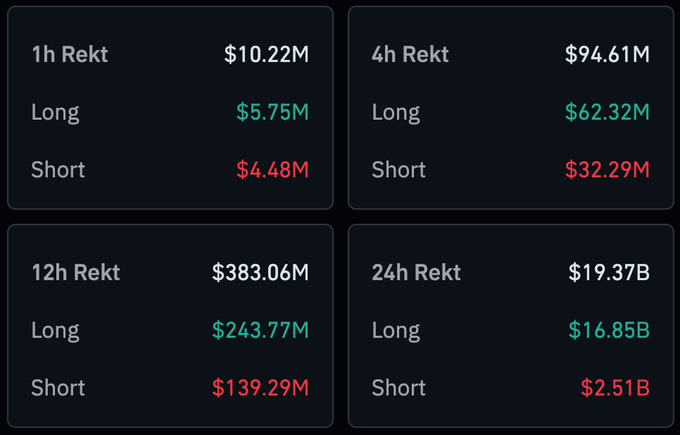Click the 12h Rekt title
The image size is (680, 435).
75,272
